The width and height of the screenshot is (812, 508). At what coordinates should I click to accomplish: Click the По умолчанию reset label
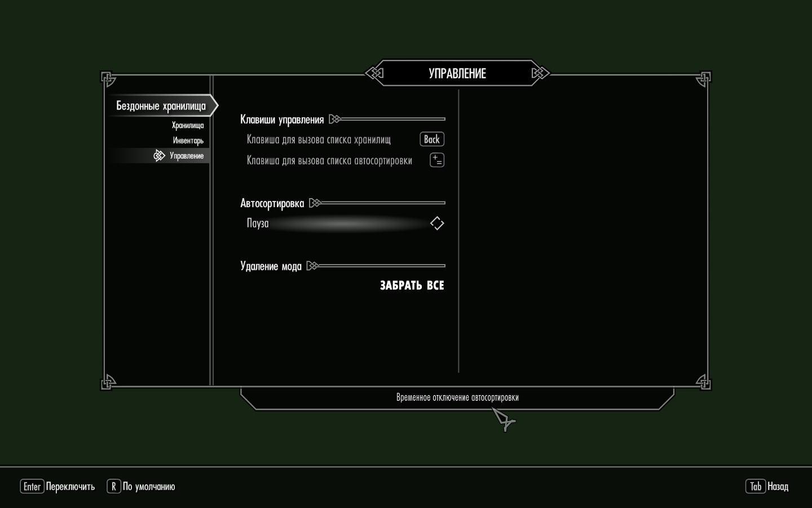tap(149, 487)
